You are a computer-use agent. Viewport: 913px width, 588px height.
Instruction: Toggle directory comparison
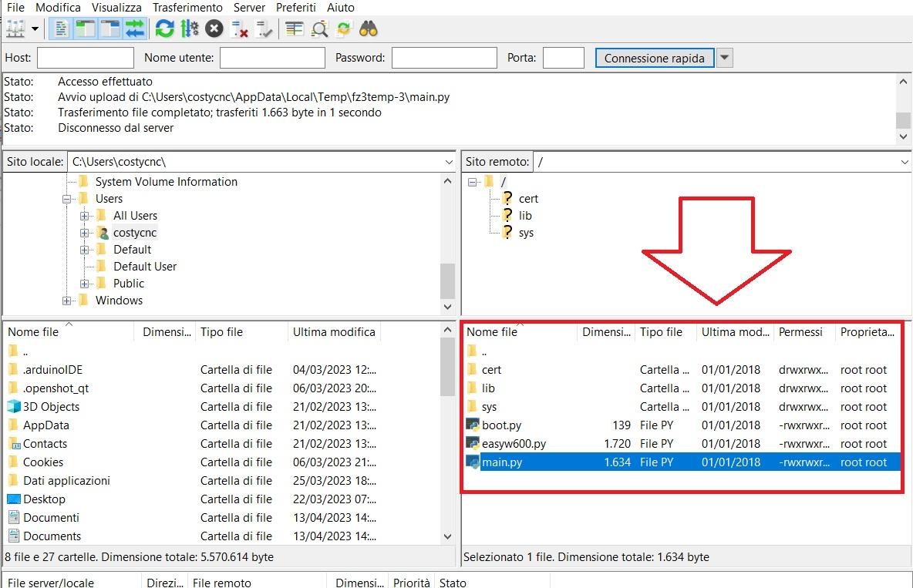319,29
